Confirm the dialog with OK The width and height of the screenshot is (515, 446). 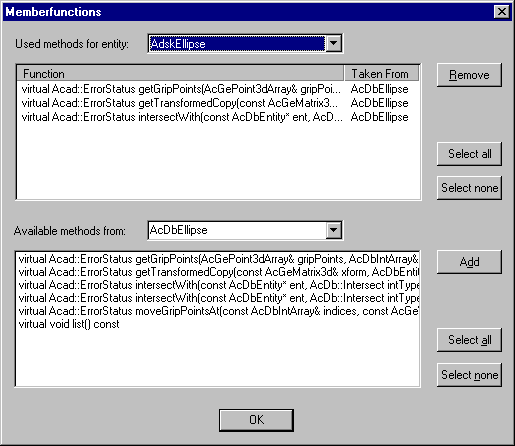tap(256, 420)
